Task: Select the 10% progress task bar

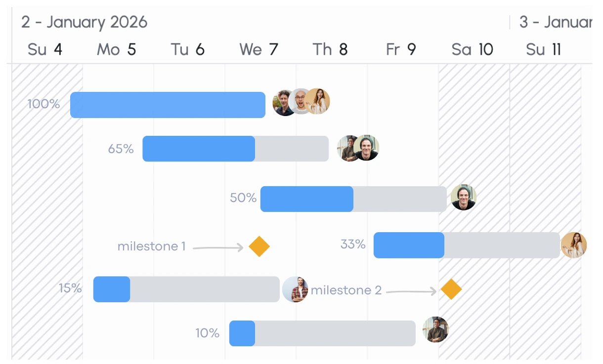Action: (322, 333)
